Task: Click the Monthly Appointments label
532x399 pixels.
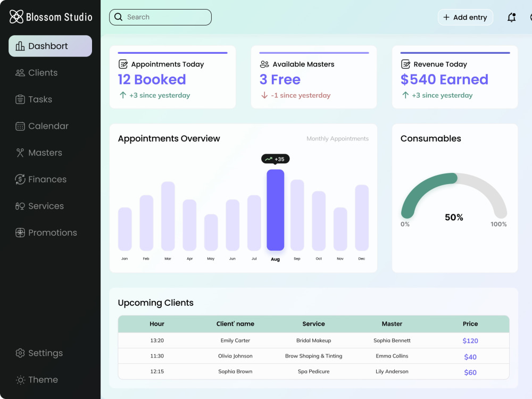Action: (337, 138)
